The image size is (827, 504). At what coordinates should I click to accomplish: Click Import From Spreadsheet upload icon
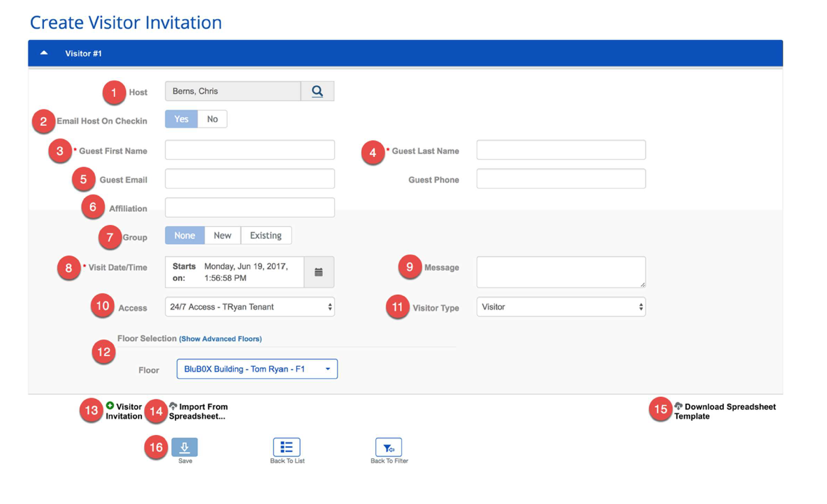[173, 406]
